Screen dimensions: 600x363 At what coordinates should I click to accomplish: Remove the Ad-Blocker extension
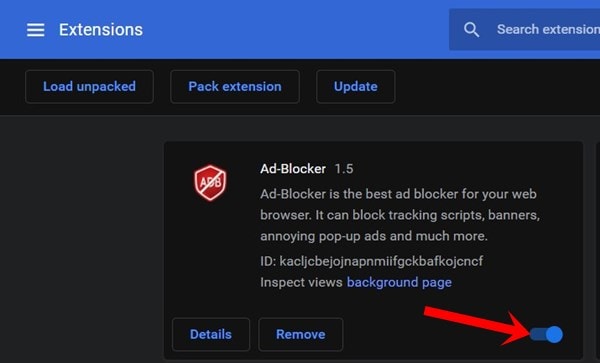point(301,334)
